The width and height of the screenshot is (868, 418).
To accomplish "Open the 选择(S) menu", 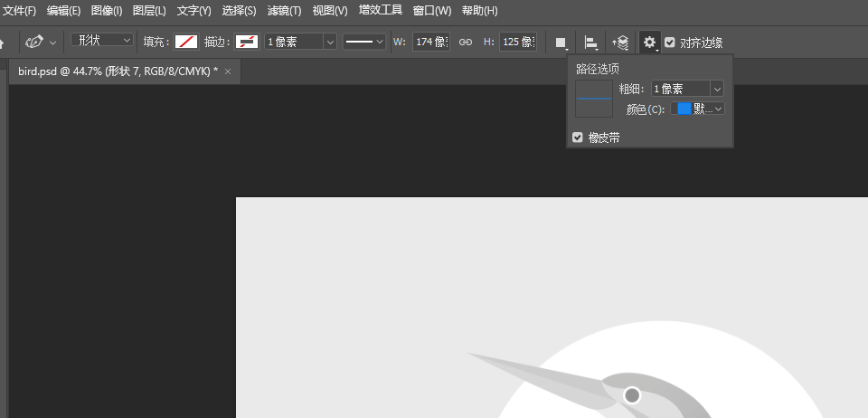I will tap(239, 11).
